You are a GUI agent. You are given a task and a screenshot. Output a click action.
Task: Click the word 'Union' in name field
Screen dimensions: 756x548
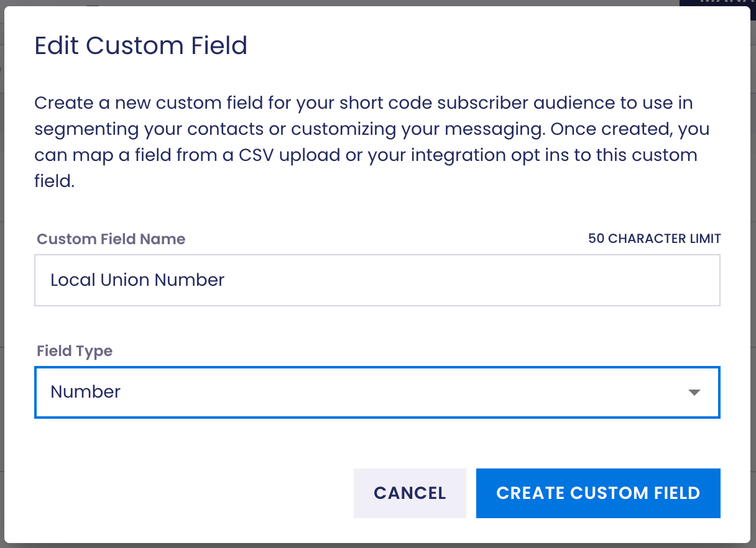127,280
